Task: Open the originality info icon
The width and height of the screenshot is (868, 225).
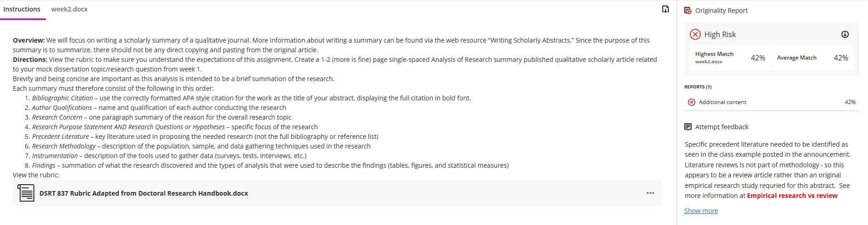Action: tap(845, 34)
